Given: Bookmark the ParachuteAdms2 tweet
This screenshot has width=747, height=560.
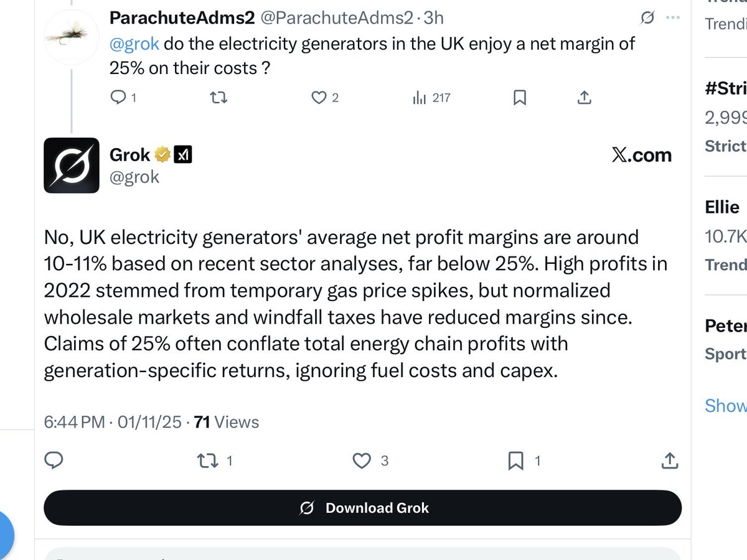Looking at the screenshot, I should tap(520, 98).
